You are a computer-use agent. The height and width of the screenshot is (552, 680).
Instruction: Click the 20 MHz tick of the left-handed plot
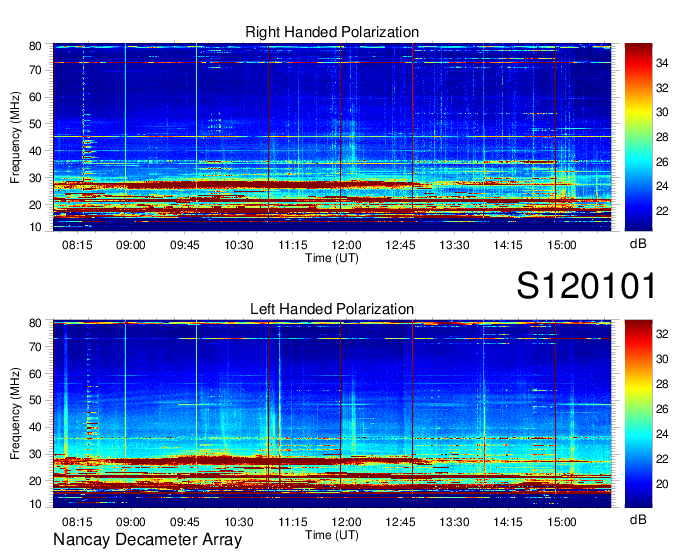35,481
